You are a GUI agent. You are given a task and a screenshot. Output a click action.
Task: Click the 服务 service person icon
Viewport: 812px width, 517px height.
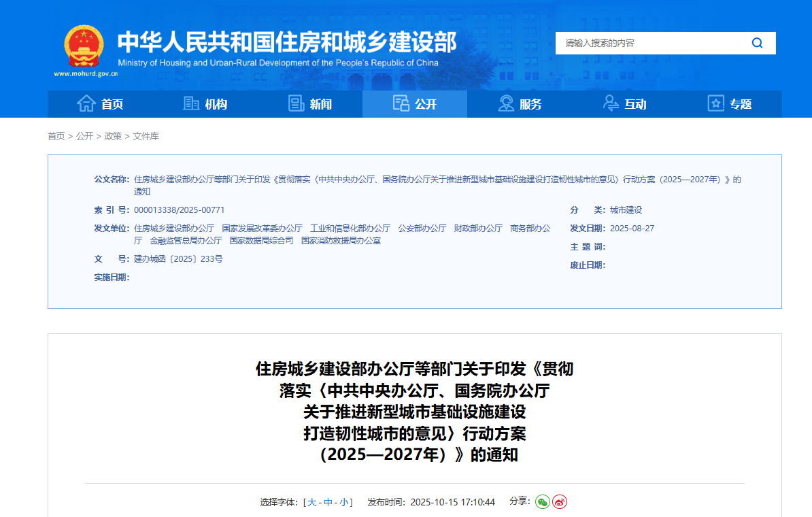tap(506, 103)
